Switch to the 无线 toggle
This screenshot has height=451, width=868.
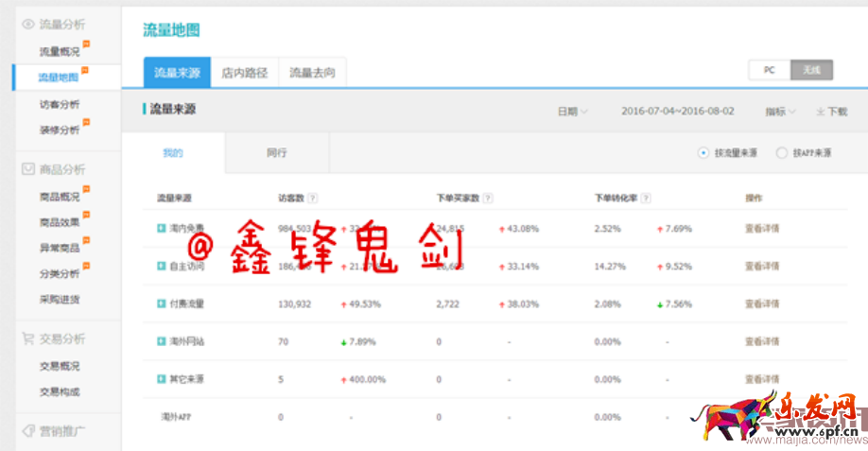pos(811,70)
